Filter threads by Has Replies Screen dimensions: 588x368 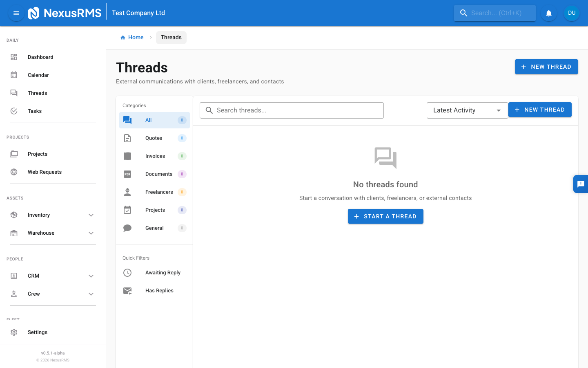159,290
